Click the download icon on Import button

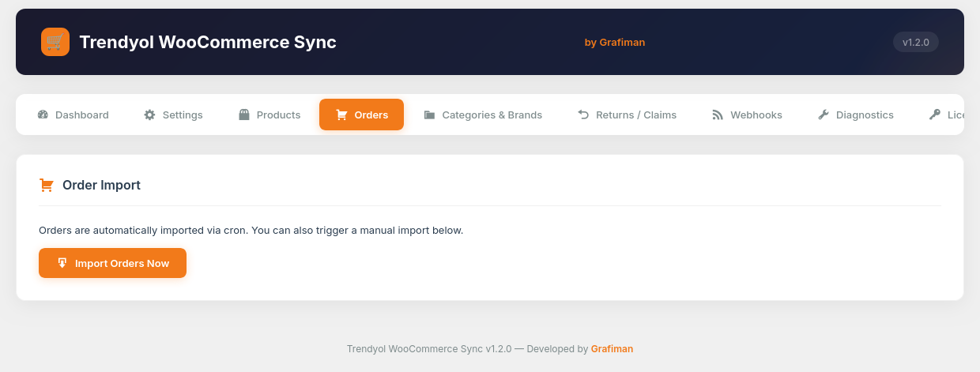click(62, 263)
